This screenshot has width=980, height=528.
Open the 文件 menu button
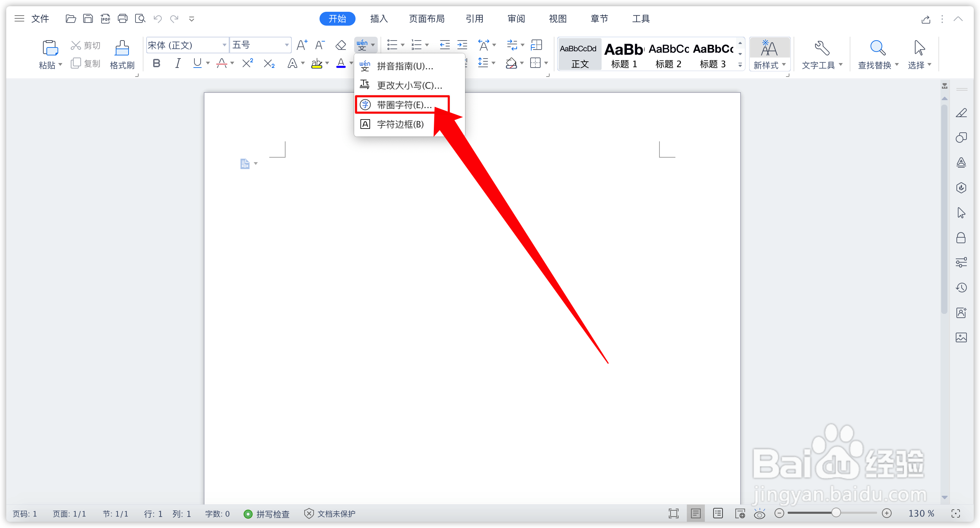coord(40,19)
